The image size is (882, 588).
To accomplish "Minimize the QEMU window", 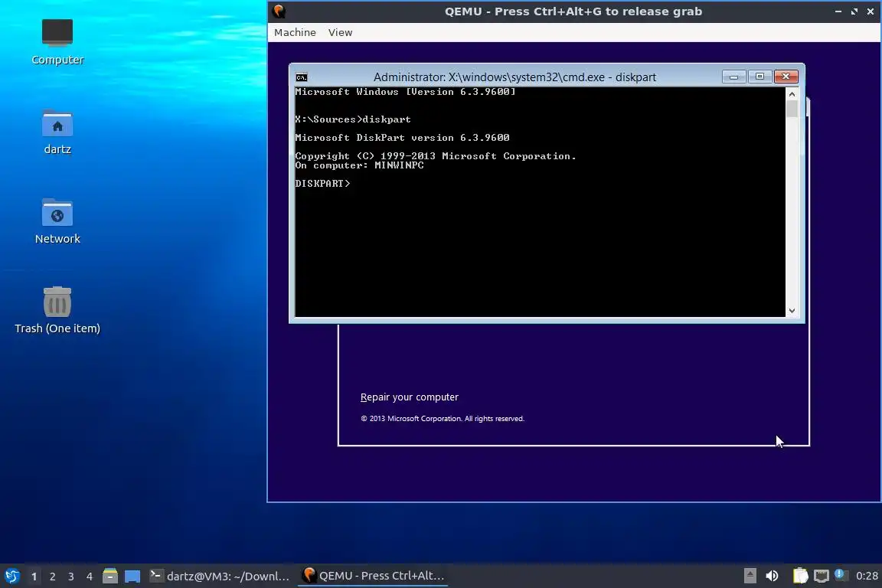I will [x=838, y=11].
